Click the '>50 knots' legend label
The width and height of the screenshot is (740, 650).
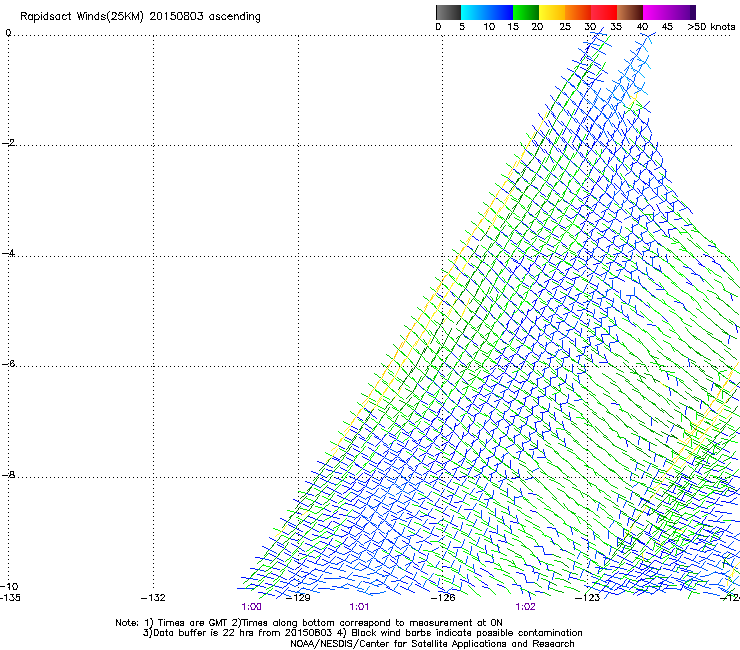[711, 26]
